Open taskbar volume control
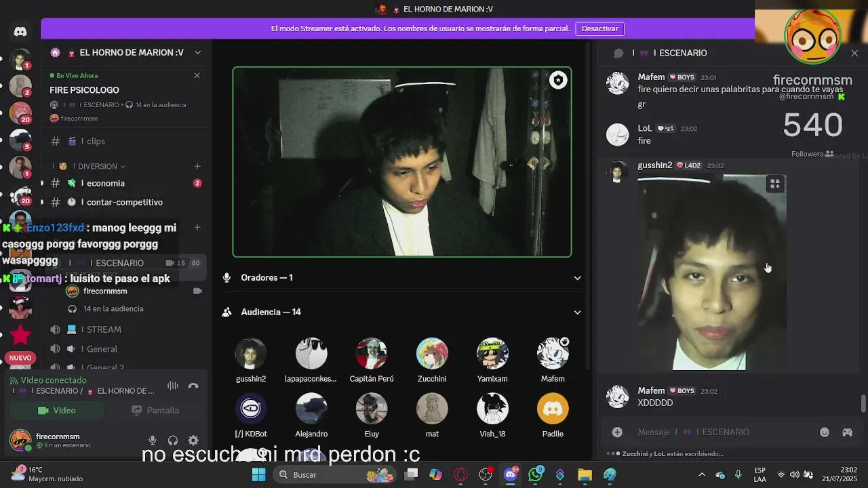868x488 pixels. tap(794, 474)
